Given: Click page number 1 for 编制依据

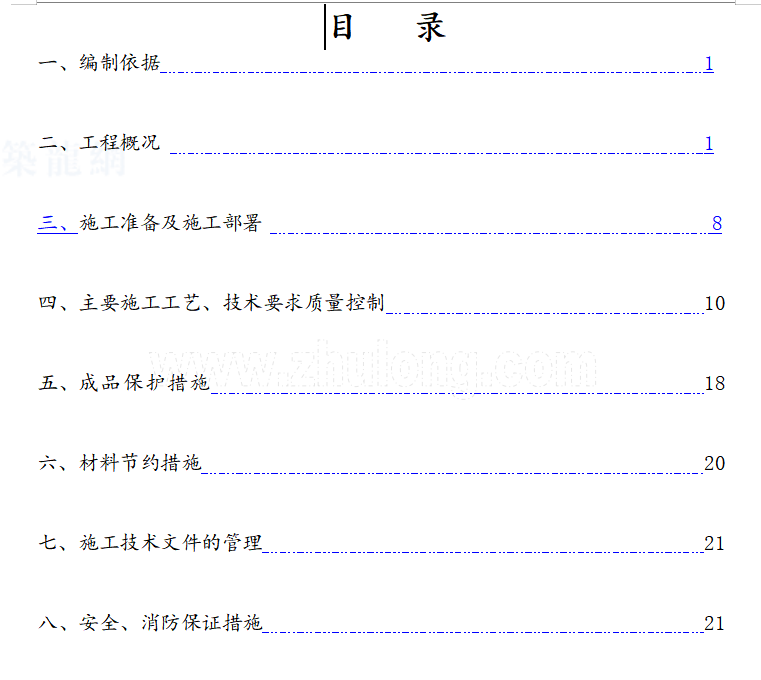Looking at the screenshot, I should tap(709, 64).
